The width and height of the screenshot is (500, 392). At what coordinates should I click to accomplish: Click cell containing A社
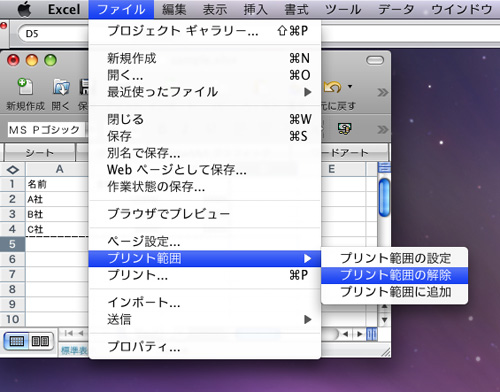[x=57, y=199]
